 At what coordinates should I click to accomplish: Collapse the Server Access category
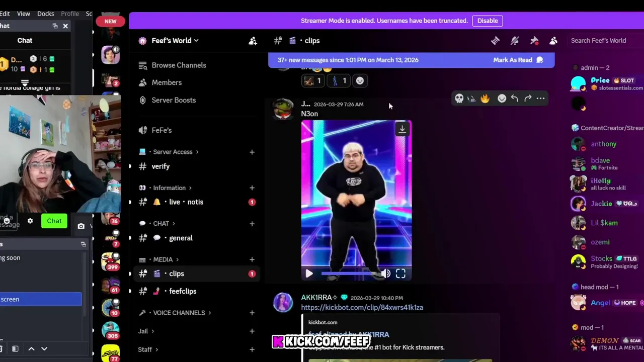(173, 152)
